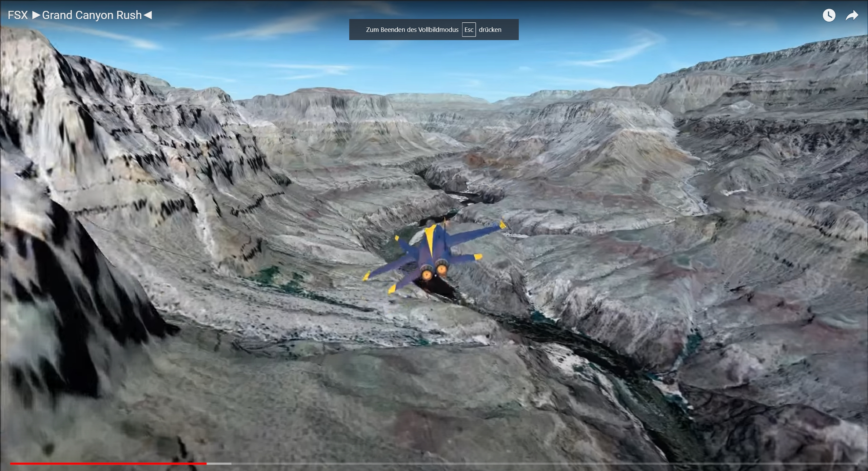The height and width of the screenshot is (471, 868).
Task: Click the red played portion of progress bar
Action: coord(108,463)
